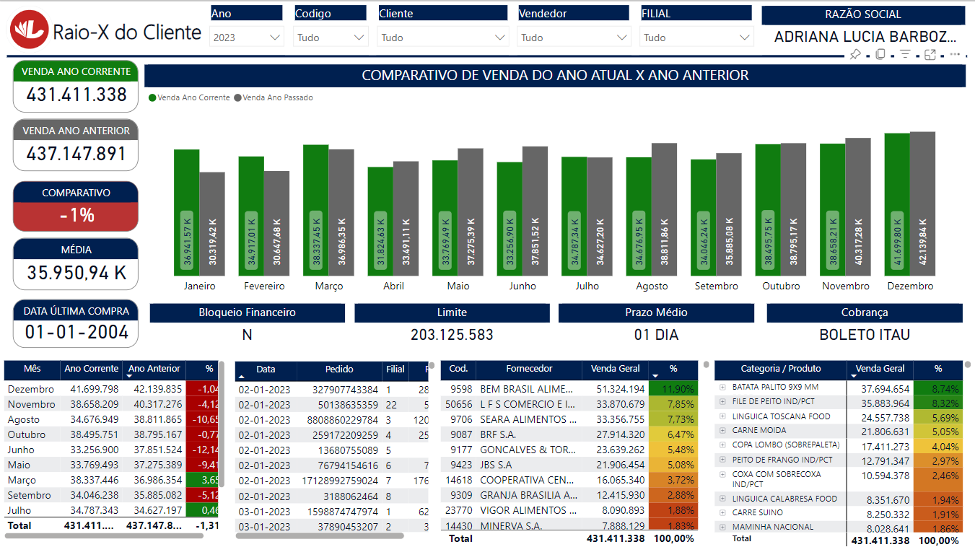Click the Prazo Médio value 01 DIA

(656, 335)
